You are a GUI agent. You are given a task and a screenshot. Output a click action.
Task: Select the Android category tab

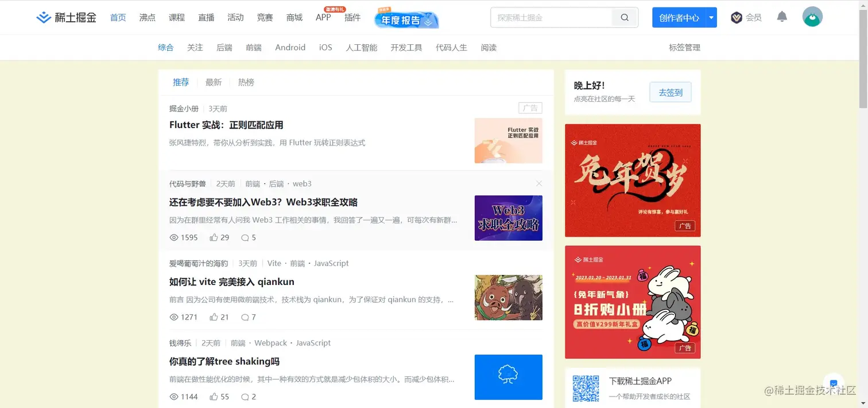coord(290,47)
